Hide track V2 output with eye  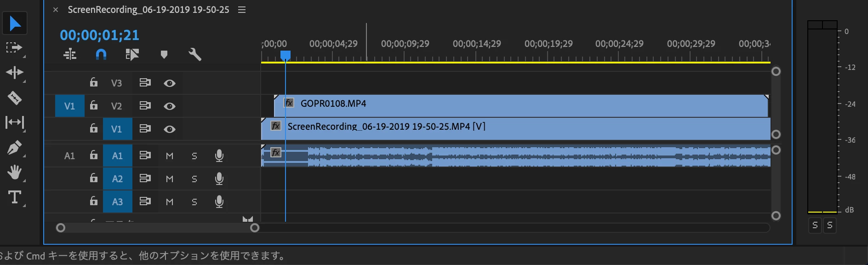pos(170,106)
